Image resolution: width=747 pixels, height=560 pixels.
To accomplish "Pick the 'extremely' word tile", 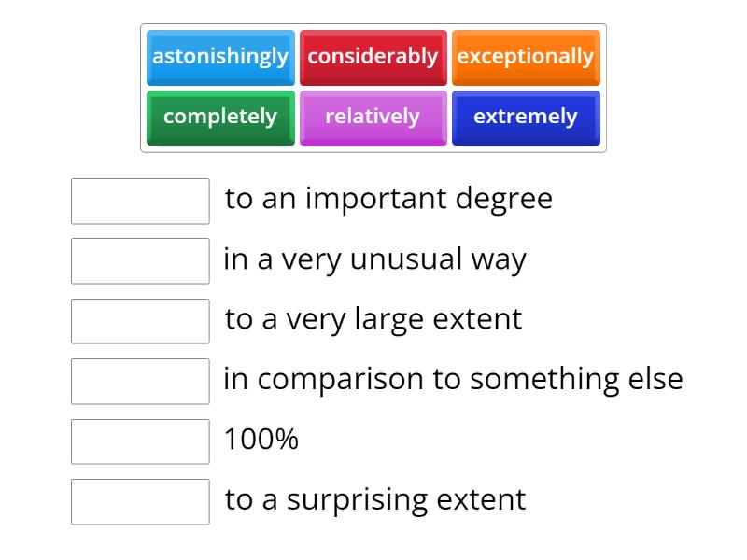I will tap(526, 118).
